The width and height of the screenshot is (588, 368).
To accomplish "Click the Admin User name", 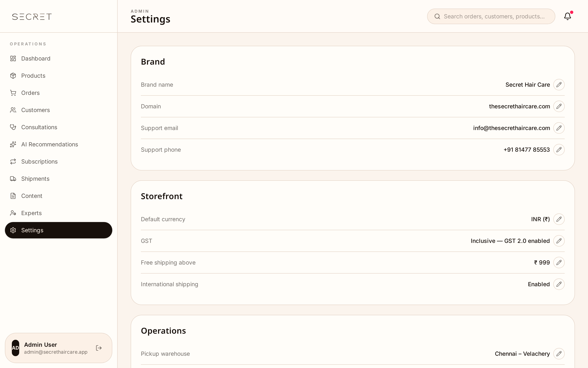I will click(x=40, y=345).
